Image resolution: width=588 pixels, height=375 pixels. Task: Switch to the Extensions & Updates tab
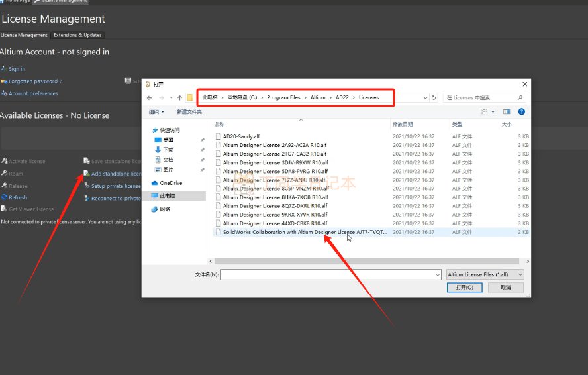(x=77, y=35)
